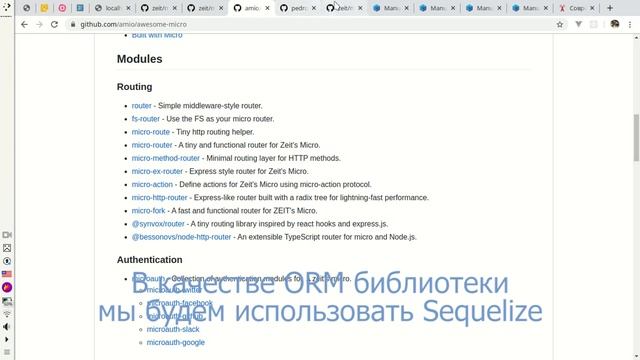Close the localhost tab
Screen dimensions: 640x360
tap(128, 8)
